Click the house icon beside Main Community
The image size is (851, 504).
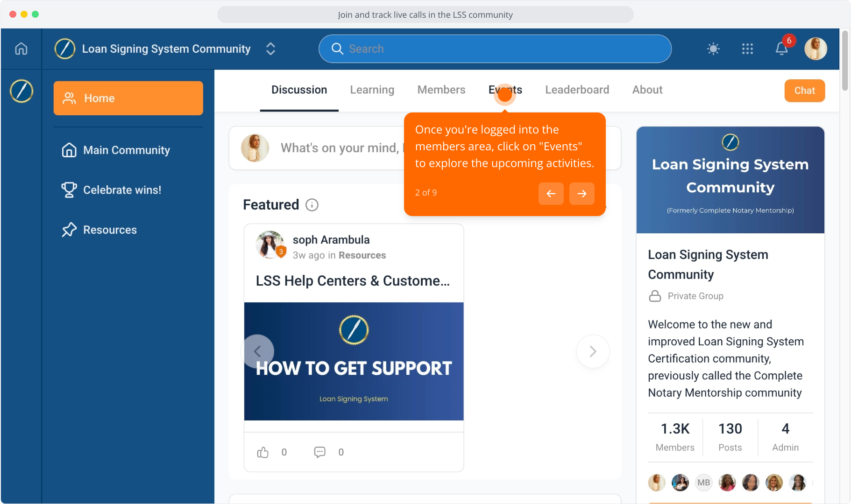tap(69, 150)
